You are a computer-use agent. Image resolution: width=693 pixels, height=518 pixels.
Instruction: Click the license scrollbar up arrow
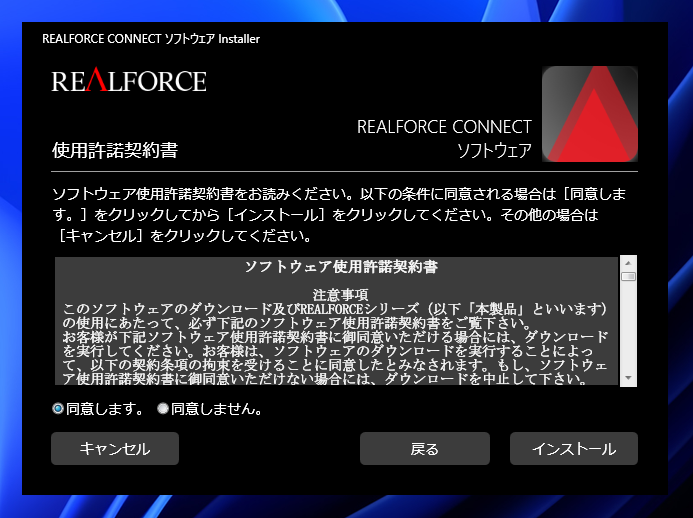pyautogui.click(x=628, y=263)
